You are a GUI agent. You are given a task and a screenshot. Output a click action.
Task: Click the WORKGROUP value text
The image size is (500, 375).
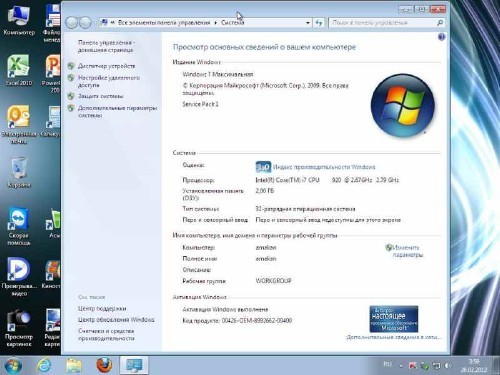coord(273,281)
